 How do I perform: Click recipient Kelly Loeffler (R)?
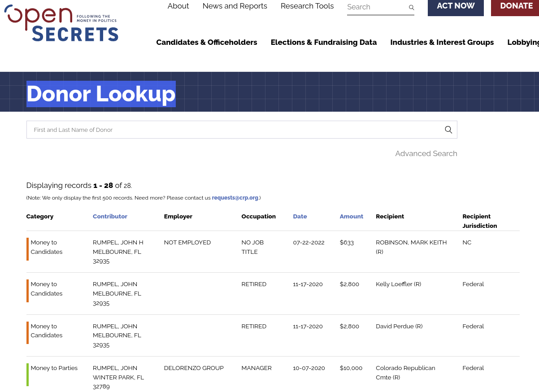point(398,284)
